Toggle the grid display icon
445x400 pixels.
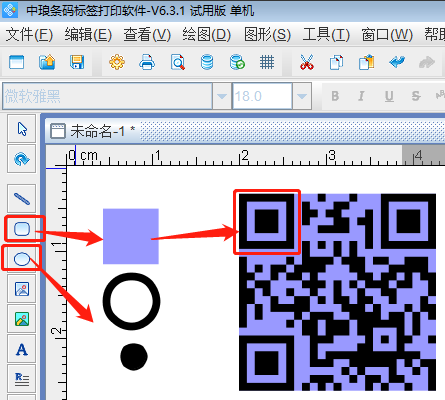coord(267,62)
